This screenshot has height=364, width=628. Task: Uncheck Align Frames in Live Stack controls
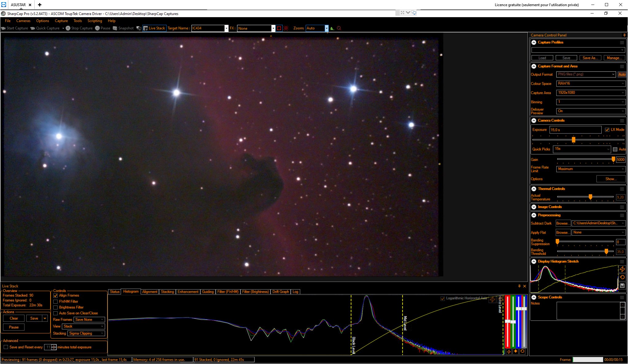56,296
